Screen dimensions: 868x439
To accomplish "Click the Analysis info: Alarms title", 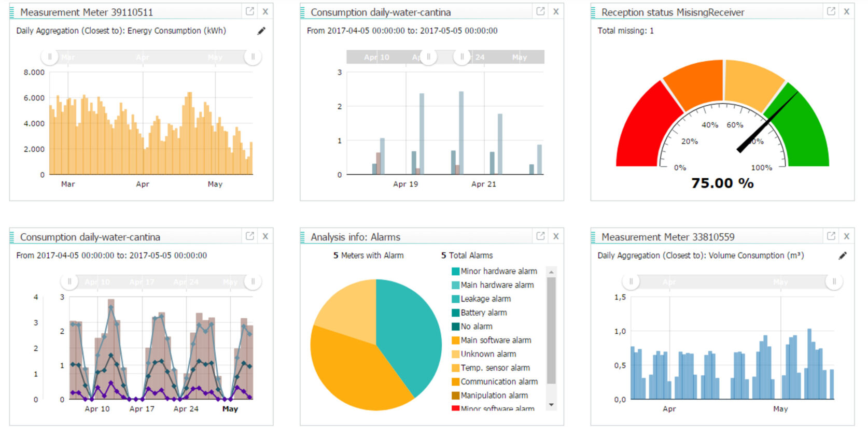I will point(355,237).
